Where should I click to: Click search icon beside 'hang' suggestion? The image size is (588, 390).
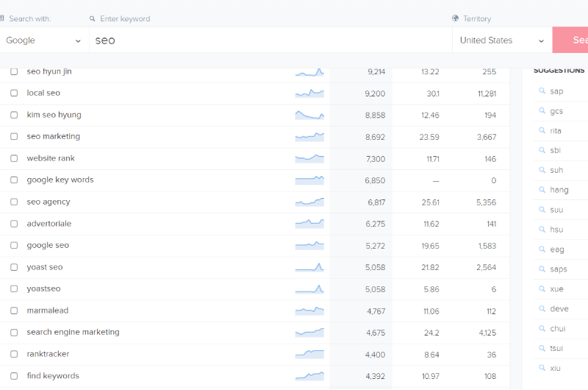542,190
